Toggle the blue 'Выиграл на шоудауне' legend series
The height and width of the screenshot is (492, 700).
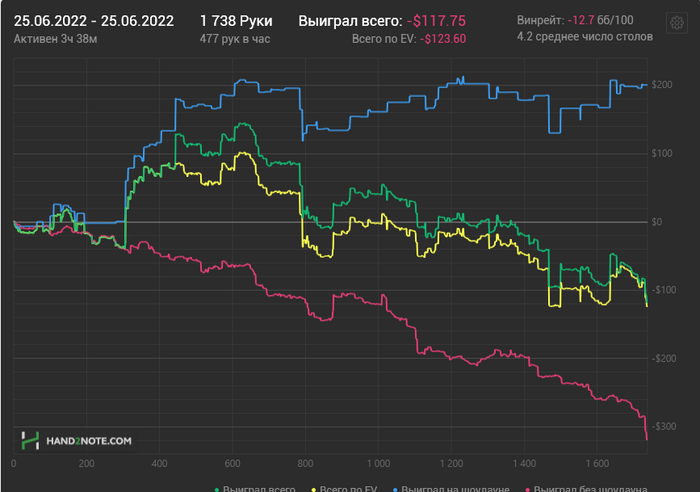point(451,488)
